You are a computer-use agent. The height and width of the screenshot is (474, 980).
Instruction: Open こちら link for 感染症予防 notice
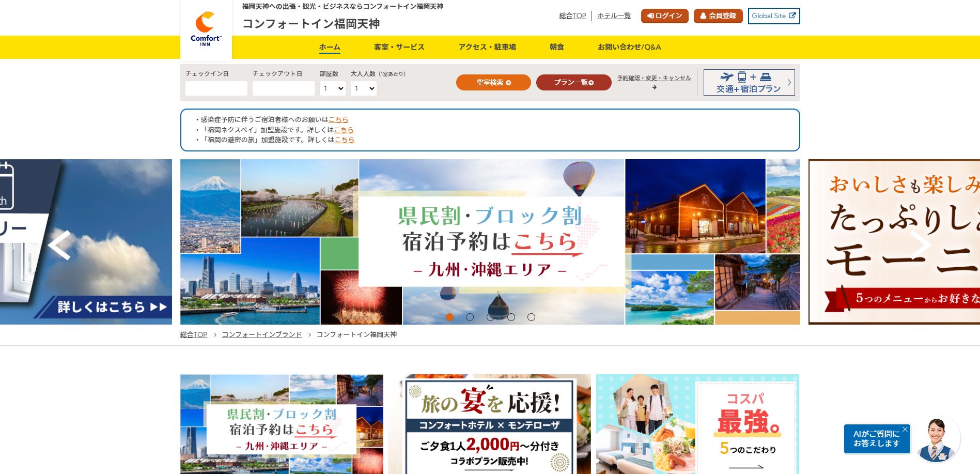click(x=338, y=119)
